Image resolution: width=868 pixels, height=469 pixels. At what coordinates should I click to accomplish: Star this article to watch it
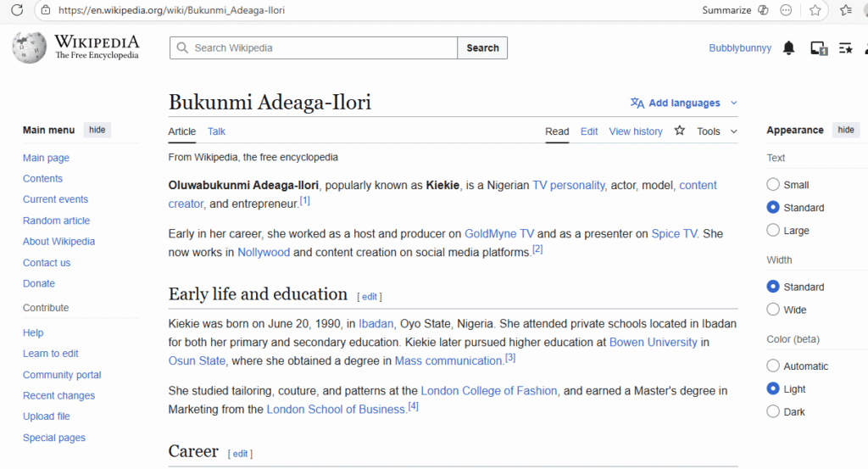pos(679,131)
